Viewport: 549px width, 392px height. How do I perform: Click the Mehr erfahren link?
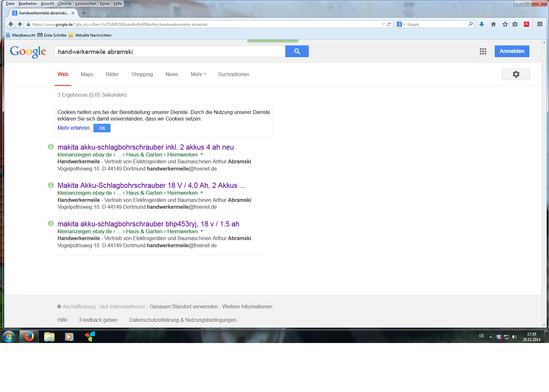pos(74,128)
